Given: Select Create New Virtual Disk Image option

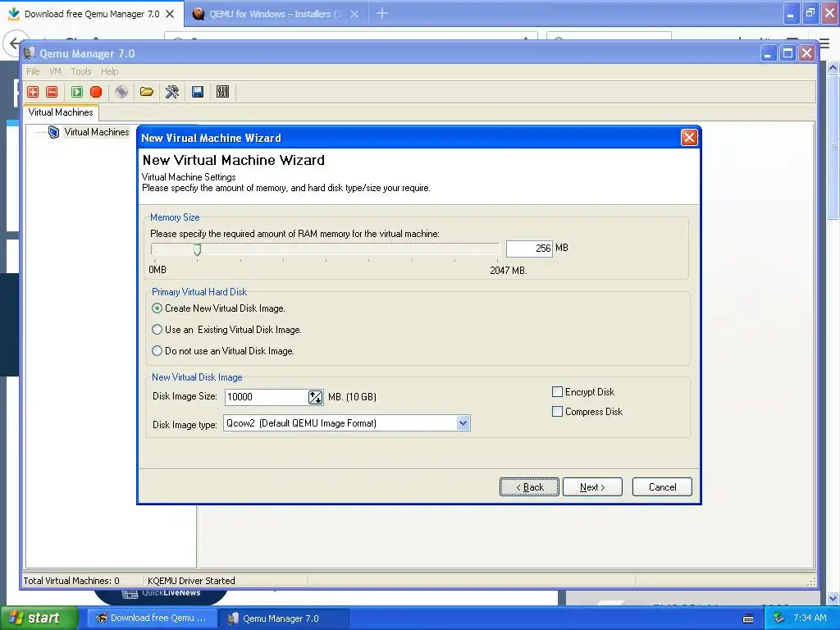Looking at the screenshot, I should click(x=157, y=308).
